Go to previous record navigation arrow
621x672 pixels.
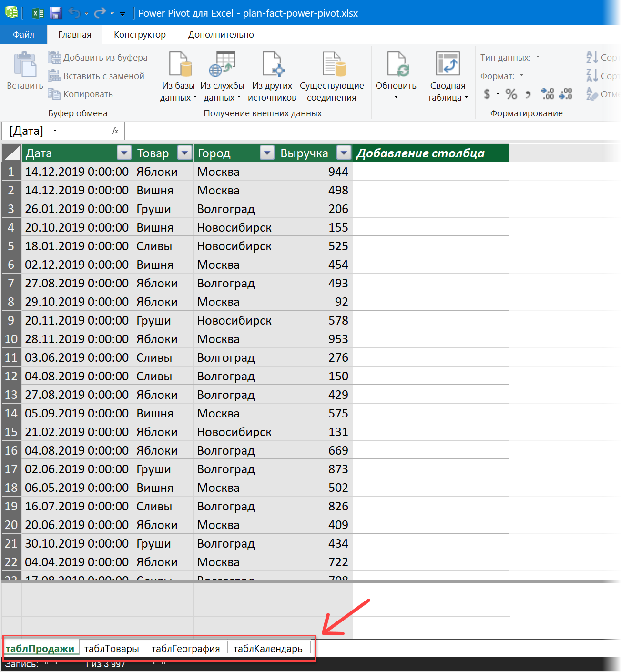(56, 663)
